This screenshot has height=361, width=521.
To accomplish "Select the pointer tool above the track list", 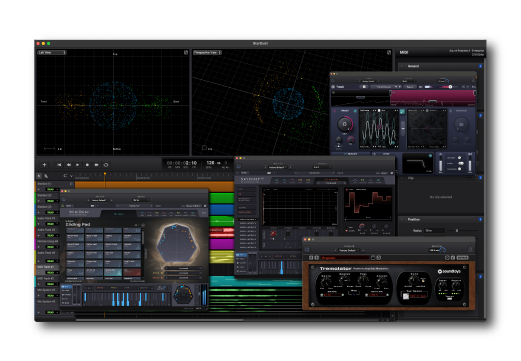I will [x=39, y=176].
